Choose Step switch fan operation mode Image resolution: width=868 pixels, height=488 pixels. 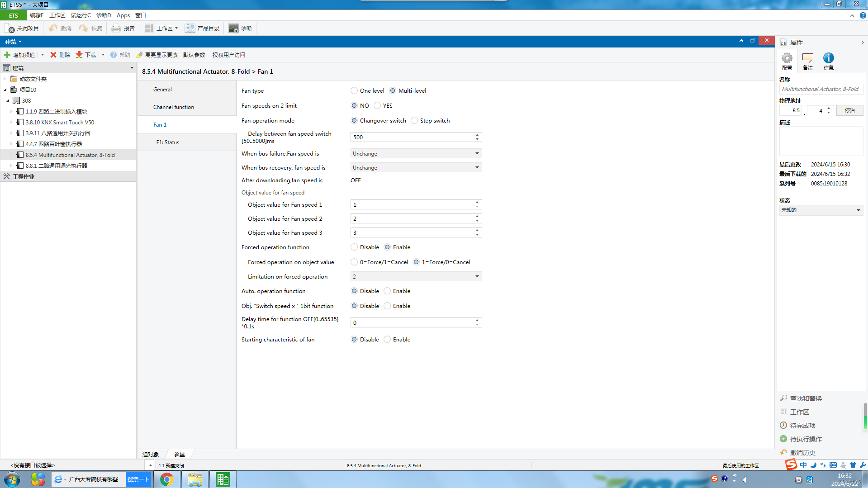click(414, 121)
